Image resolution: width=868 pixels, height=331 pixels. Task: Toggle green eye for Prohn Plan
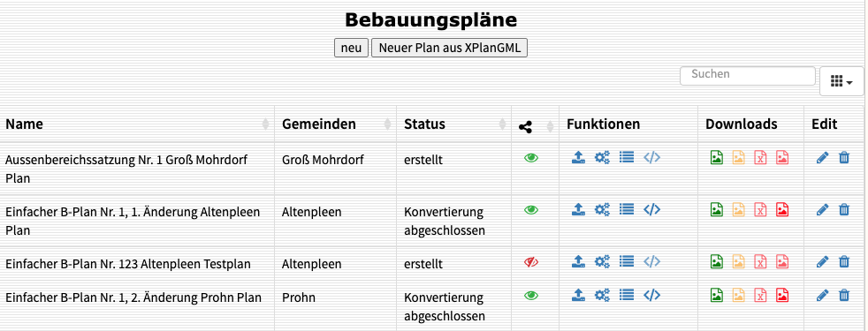click(531, 296)
